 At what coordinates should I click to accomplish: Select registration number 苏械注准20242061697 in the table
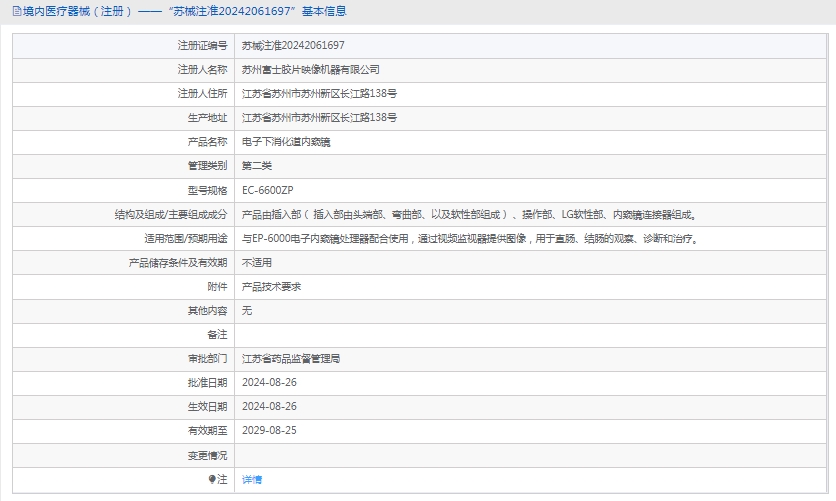click(x=293, y=46)
